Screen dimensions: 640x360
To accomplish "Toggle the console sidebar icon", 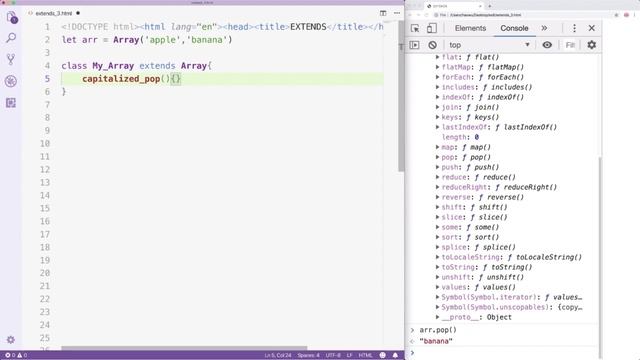I will click(x=414, y=45).
